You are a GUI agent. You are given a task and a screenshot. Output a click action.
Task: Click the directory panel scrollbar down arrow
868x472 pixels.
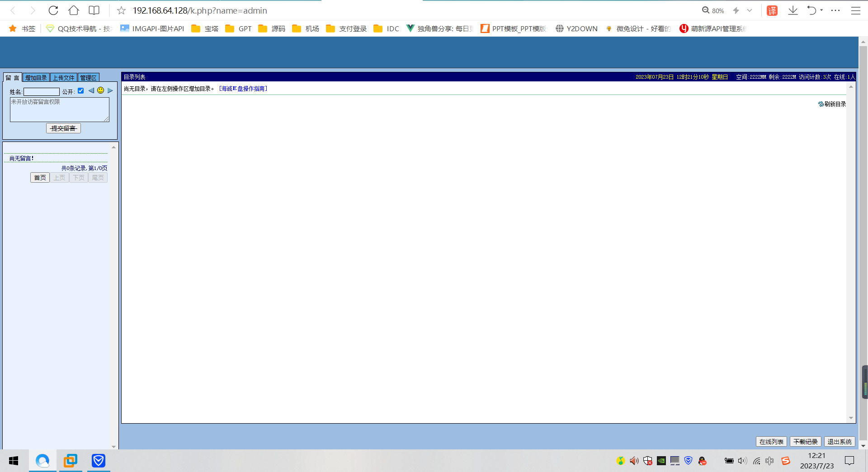pyautogui.click(x=851, y=418)
